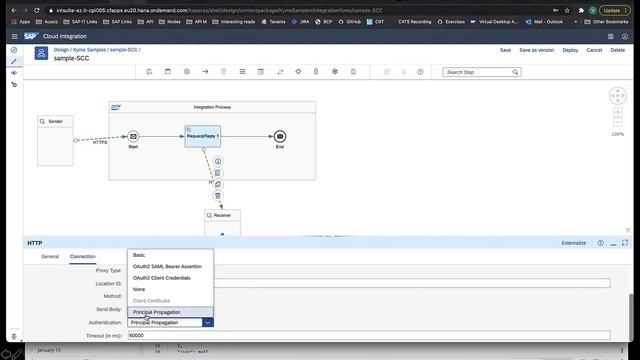The image size is (640, 360).
Task: Click the connector information icon
Action: (218, 162)
